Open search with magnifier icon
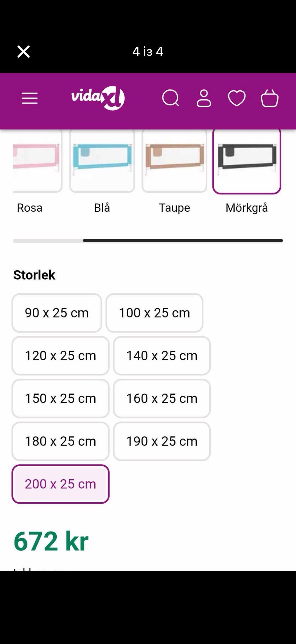 tap(171, 98)
